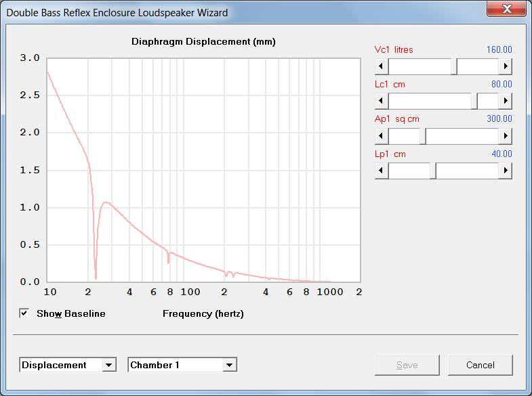The width and height of the screenshot is (532, 396).
Task: Decrease Vc1 litres with left arrow
Action: click(x=382, y=66)
